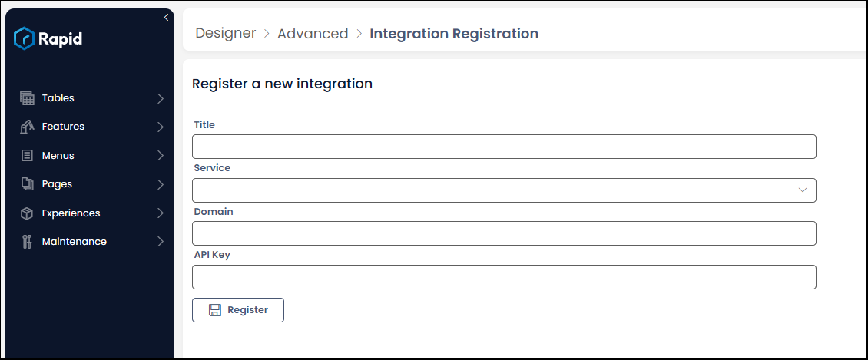Click the Experiences cube icon
868x360 pixels.
27,213
